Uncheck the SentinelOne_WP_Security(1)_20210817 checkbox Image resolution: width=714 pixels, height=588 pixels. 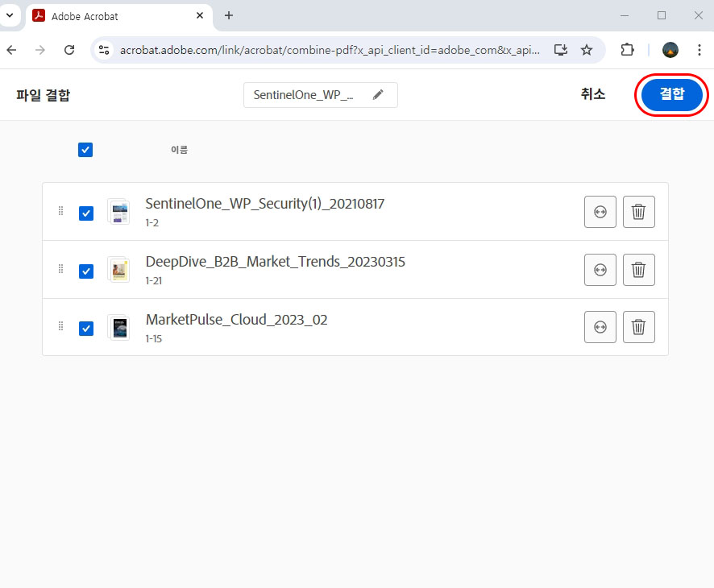pyautogui.click(x=86, y=213)
